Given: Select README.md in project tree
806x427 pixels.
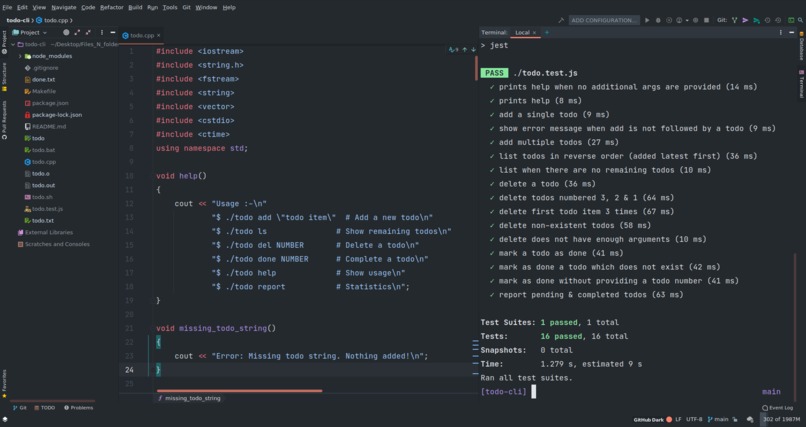Looking at the screenshot, I should click(45, 126).
